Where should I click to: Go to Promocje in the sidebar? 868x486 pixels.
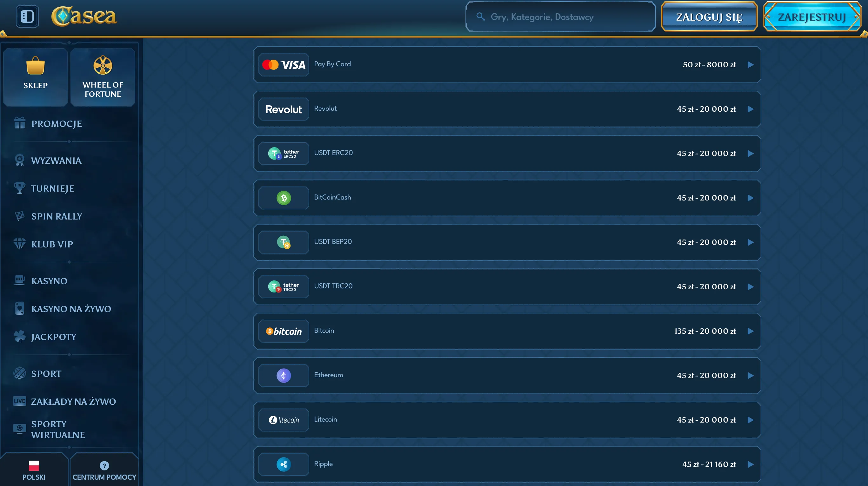pos(57,124)
